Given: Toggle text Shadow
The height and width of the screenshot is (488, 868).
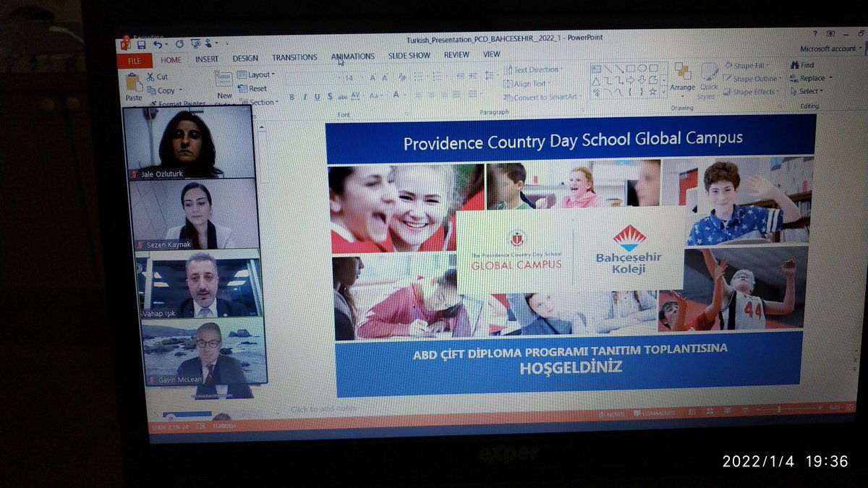Looking at the screenshot, I should click(x=329, y=95).
